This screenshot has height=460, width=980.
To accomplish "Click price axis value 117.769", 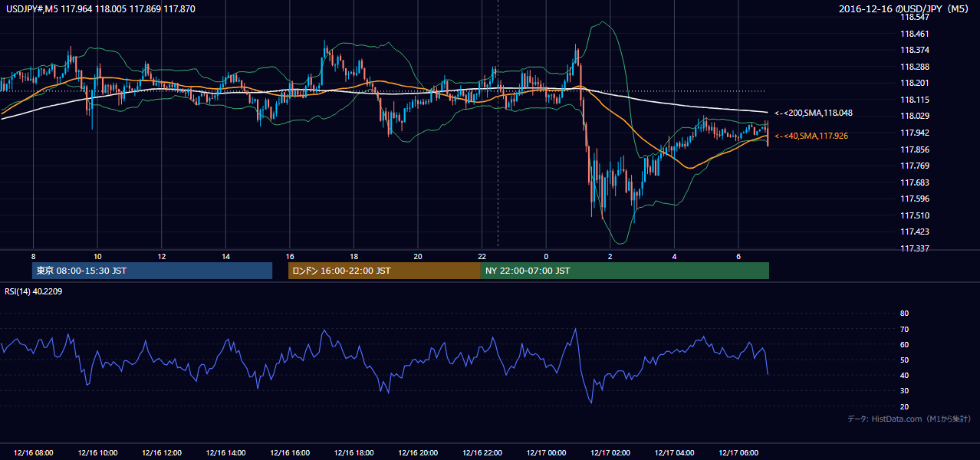I will coord(915,166).
